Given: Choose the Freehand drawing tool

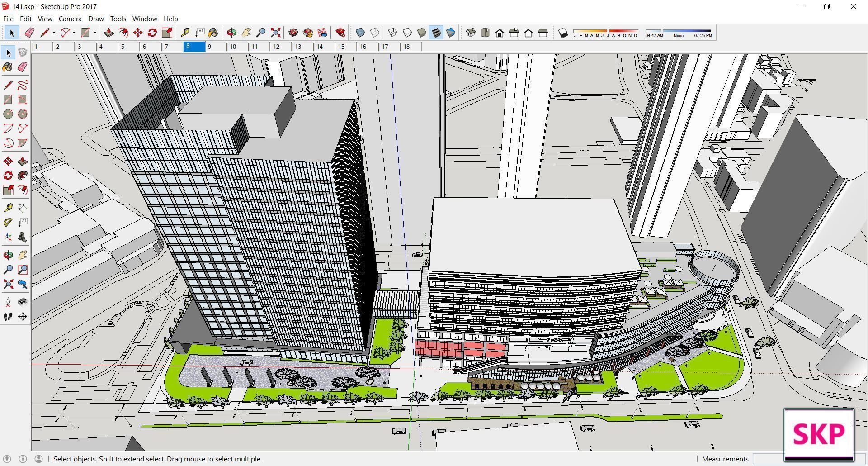Looking at the screenshot, I should point(23,85).
